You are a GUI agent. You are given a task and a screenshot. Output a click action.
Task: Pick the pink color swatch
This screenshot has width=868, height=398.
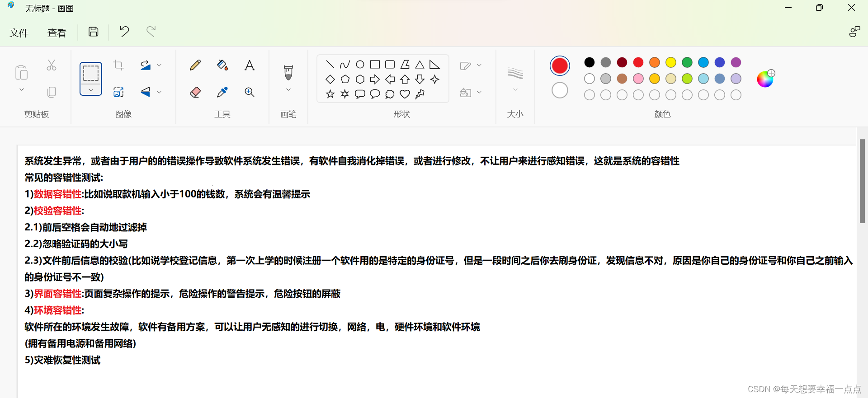(x=638, y=79)
